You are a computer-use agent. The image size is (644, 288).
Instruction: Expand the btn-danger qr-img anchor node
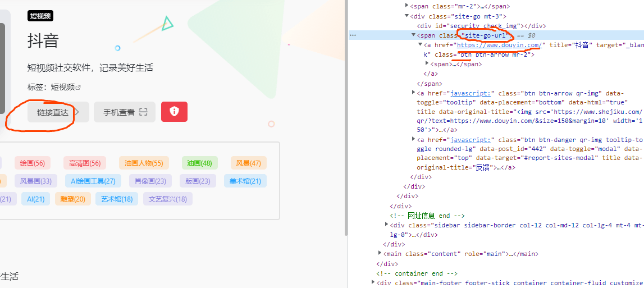click(x=414, y=139)
